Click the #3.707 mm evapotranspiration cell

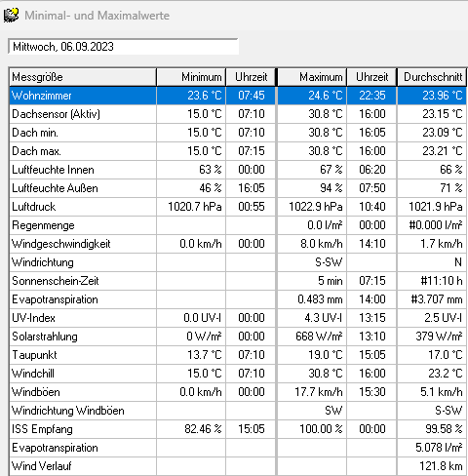pos(432,299)
